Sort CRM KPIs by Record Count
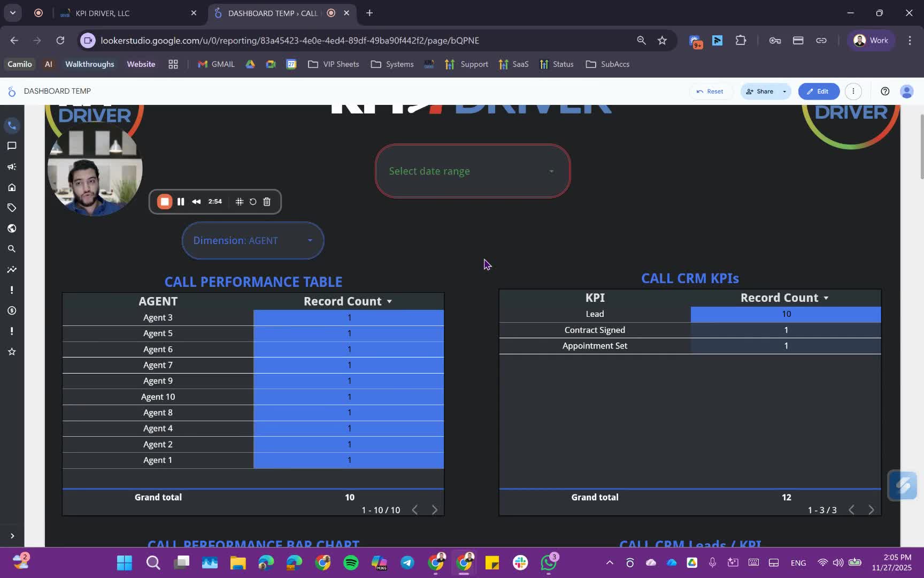The height and width of the screenshot is (578, 924). (785, 298)
